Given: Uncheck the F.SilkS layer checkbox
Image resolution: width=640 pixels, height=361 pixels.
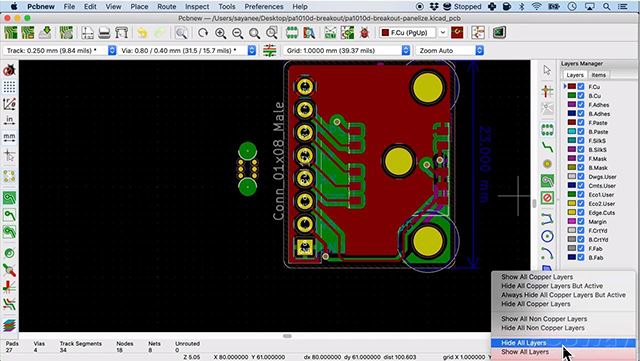Looking at the screenshot, I should pos(581,140).
